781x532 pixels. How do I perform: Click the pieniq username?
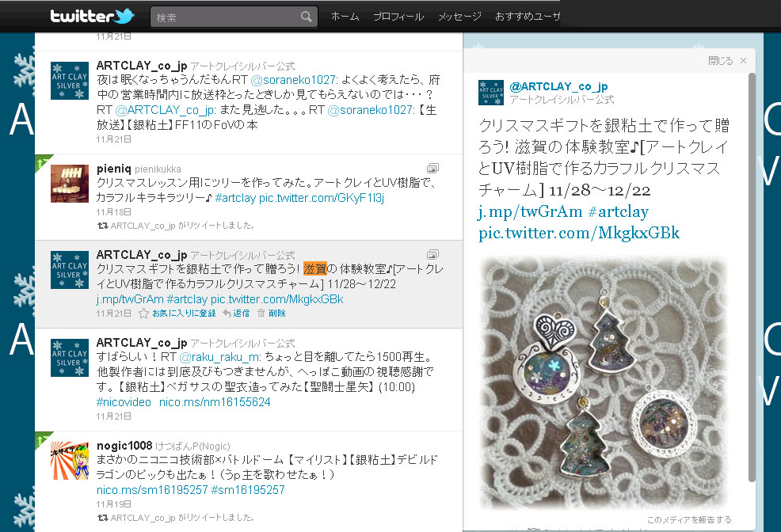coord(113,169)
